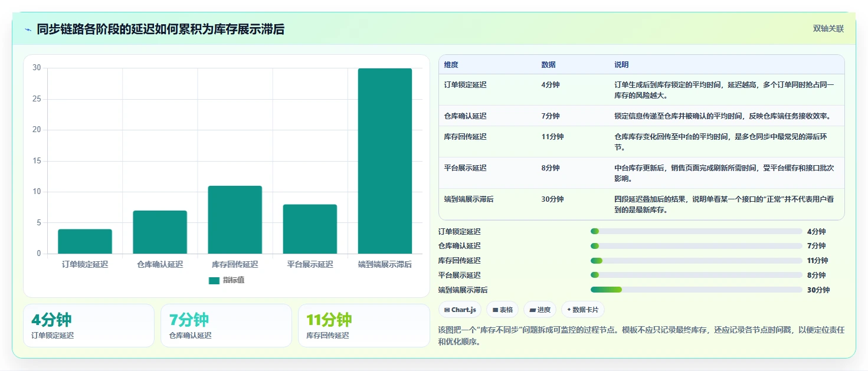This screenshot has width=868, height=371.
Task: Toggle the 指标值 legend swatch
Action: (x=214, y=280)
